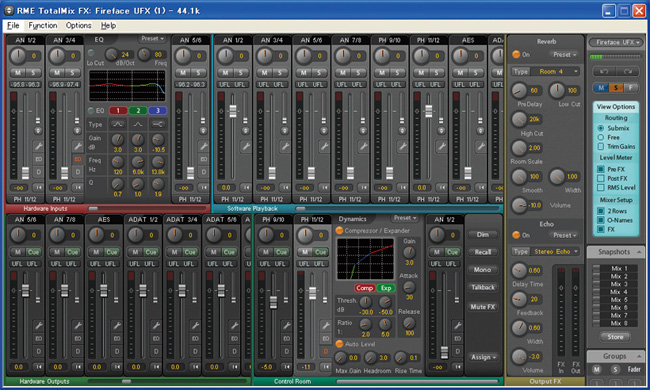Collapse the Groups panel
Image resolution: width=650 pixels, height=390 pixels.
click(640, 356)
